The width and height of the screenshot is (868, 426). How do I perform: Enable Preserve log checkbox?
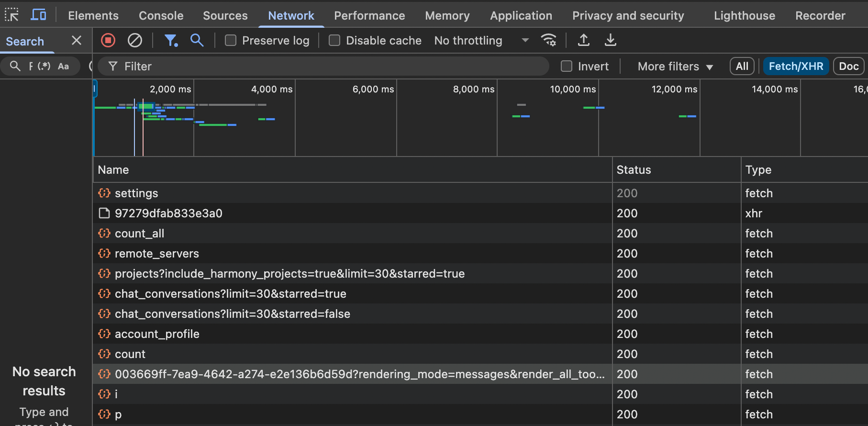click(x=231, y=41)
